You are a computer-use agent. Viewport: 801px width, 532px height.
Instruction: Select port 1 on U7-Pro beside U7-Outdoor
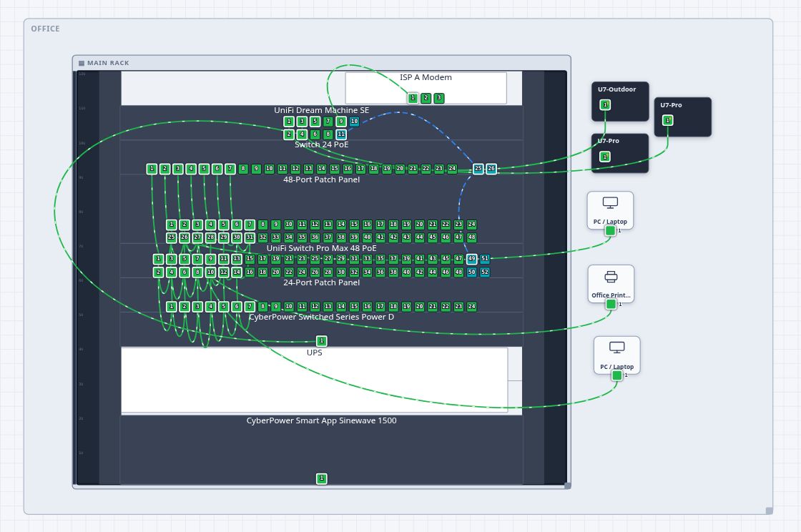pos(668,121)
